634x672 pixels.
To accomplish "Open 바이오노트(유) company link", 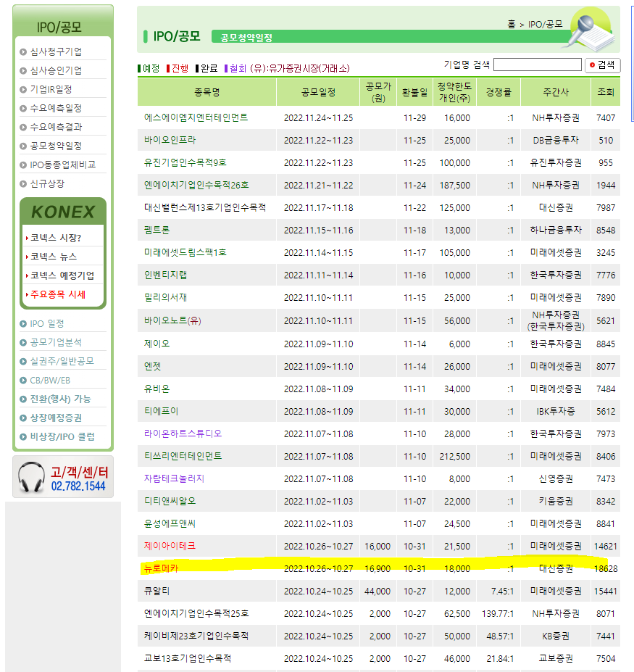I will click(172, 320).
